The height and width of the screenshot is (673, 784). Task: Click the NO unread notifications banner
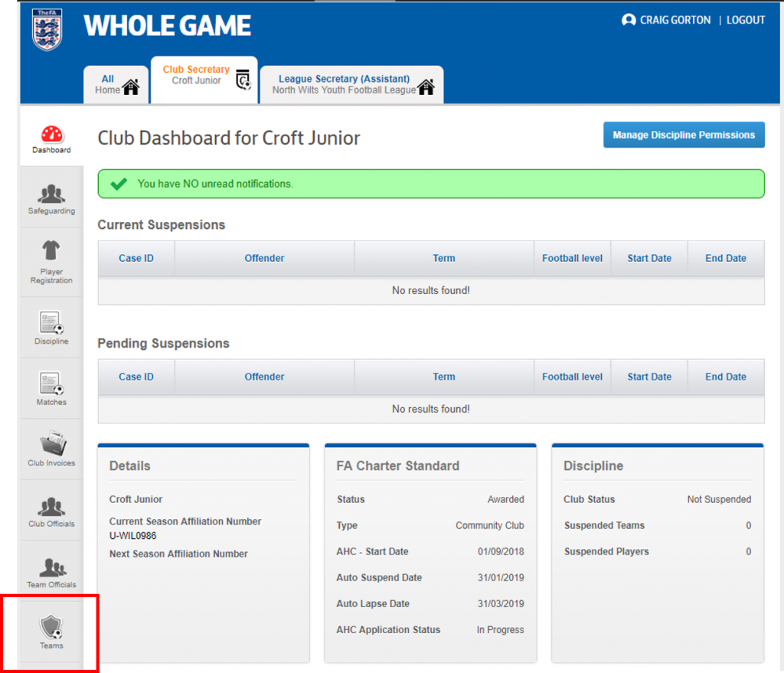click(x=431, y=184)
